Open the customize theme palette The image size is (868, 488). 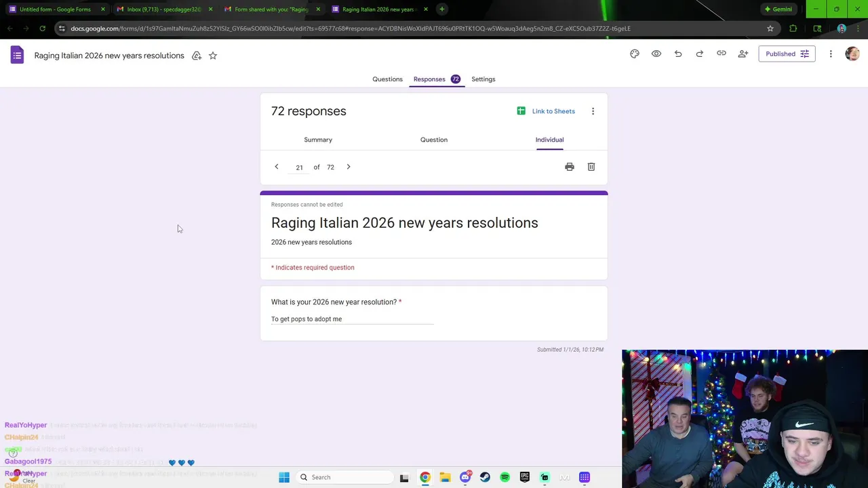point(635,54)
